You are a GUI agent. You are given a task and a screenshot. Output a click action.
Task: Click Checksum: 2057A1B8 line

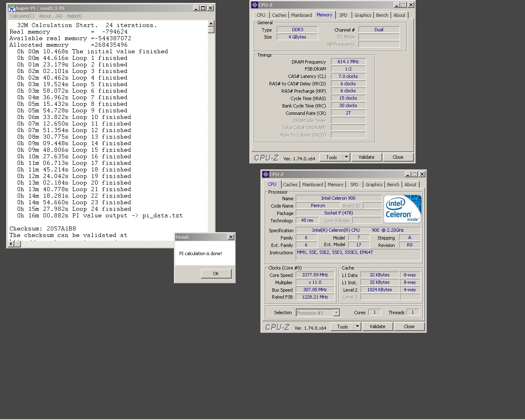(43, 228)
